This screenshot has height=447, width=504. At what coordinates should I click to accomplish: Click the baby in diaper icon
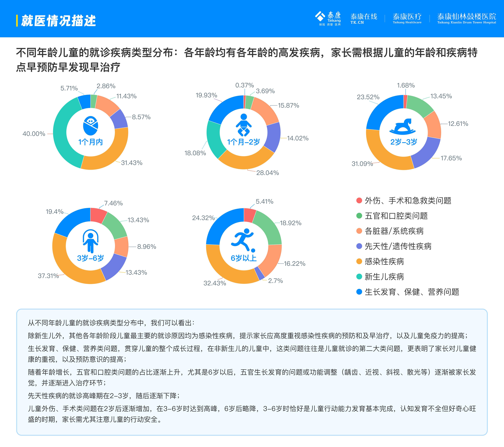tap(244, 125)
